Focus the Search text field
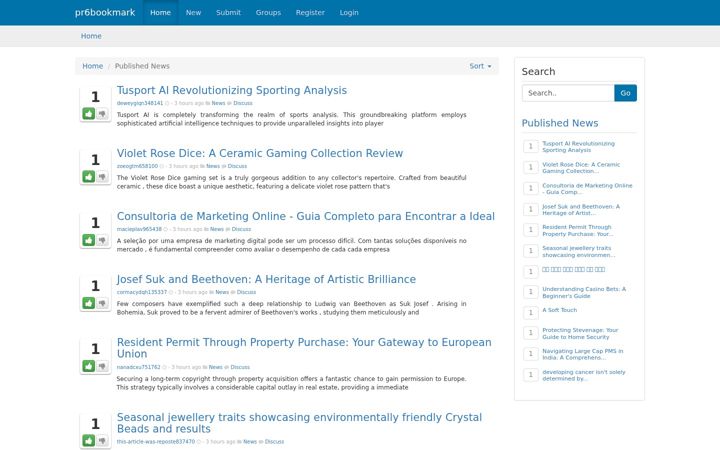The height and width of the screenshot is (450, 720). 568,93
